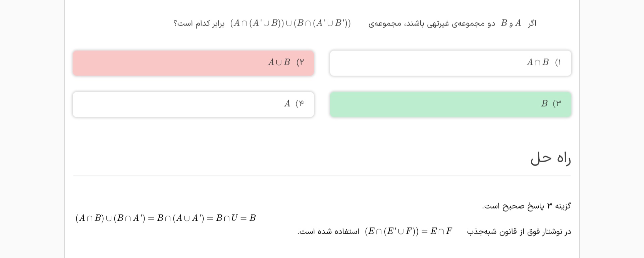Click the sentence 'گزینه ۳ پاسخ صحیح است.'
The image size is (644, 258).
pyautogui.click(x=526, y=206)
